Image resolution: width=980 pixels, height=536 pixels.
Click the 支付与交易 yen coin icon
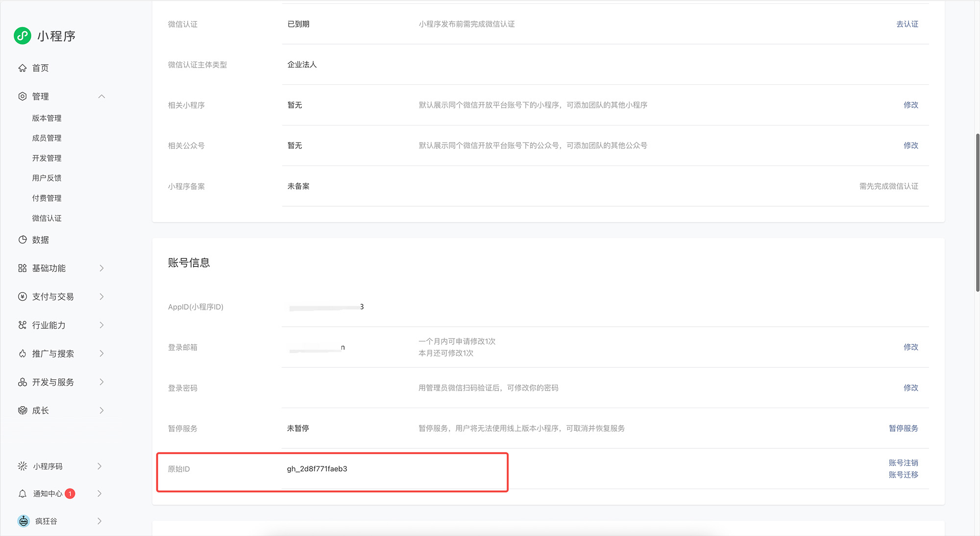coord(23,296)
